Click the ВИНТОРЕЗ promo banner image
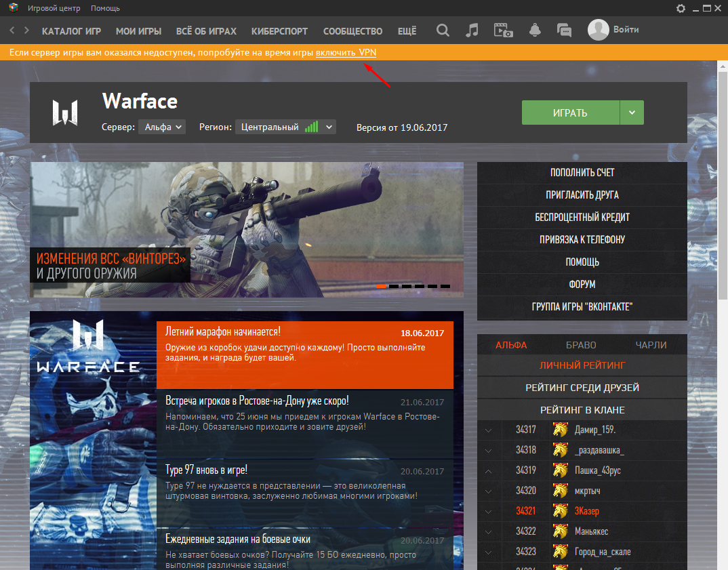Viewport: 728px width, 570px height. click(247, 229)
